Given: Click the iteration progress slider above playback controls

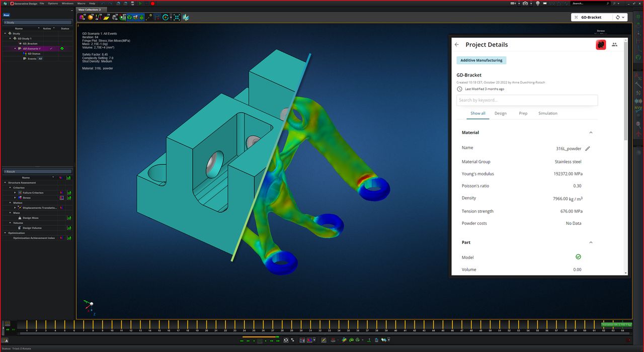Looking at the screenshot, I should point(260,337).
